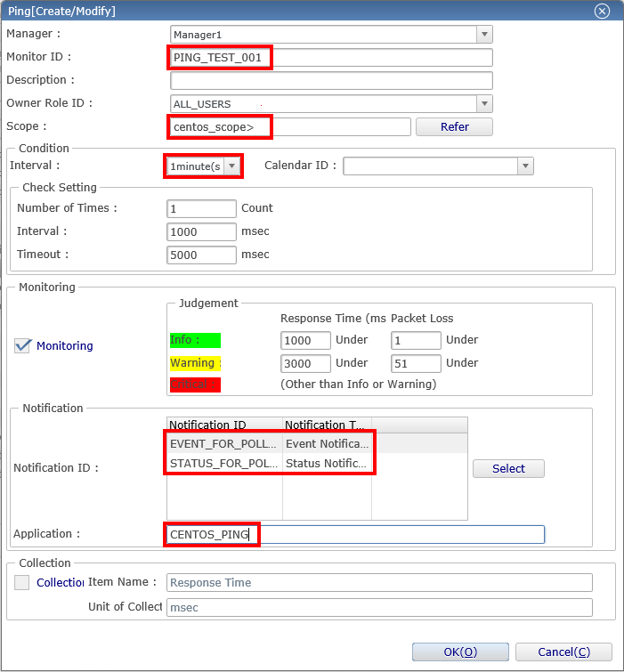Close the Ping Create/Modify dialog
The width and height of the screenshot is (624, 672).
click(602, 11)
